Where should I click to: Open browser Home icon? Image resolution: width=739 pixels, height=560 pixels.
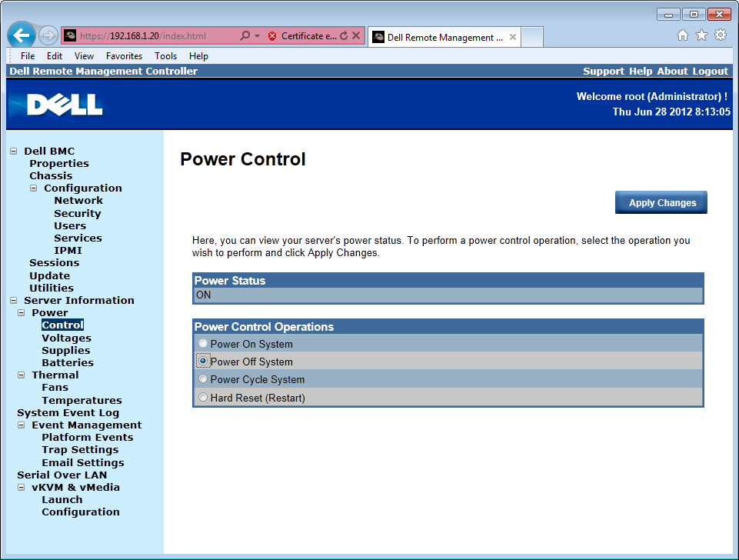coord(682,35)
